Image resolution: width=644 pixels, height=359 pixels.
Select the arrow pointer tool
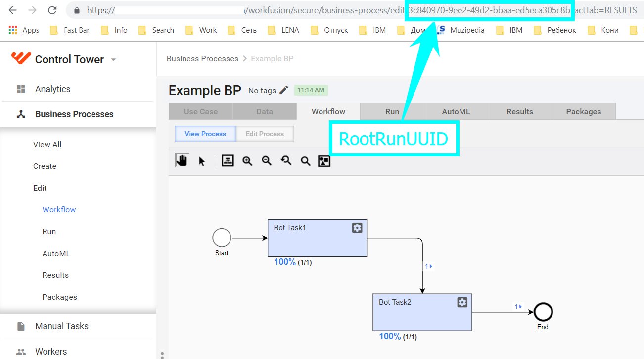click(202, 161)
